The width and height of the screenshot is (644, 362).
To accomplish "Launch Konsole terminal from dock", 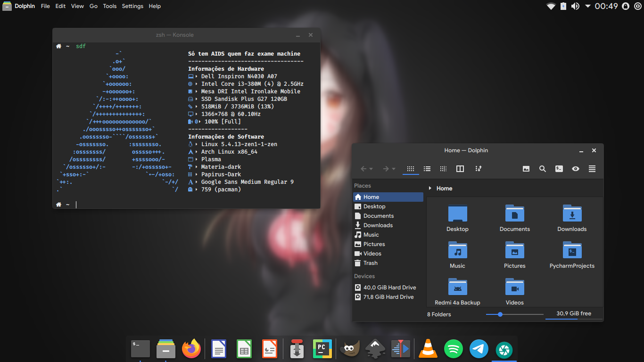I will tap(140, 349).
